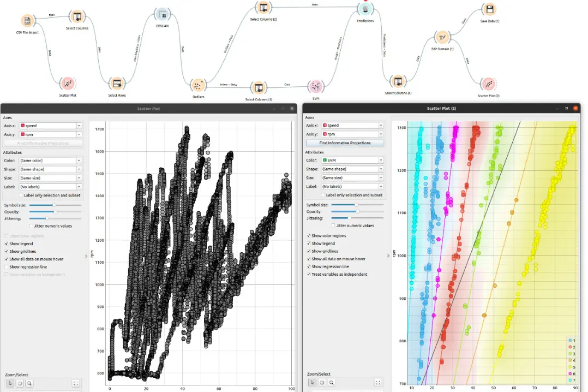Open Axis y dropdown in Scatter Plot window
This screenshot has width=588, height=392.
51,134
